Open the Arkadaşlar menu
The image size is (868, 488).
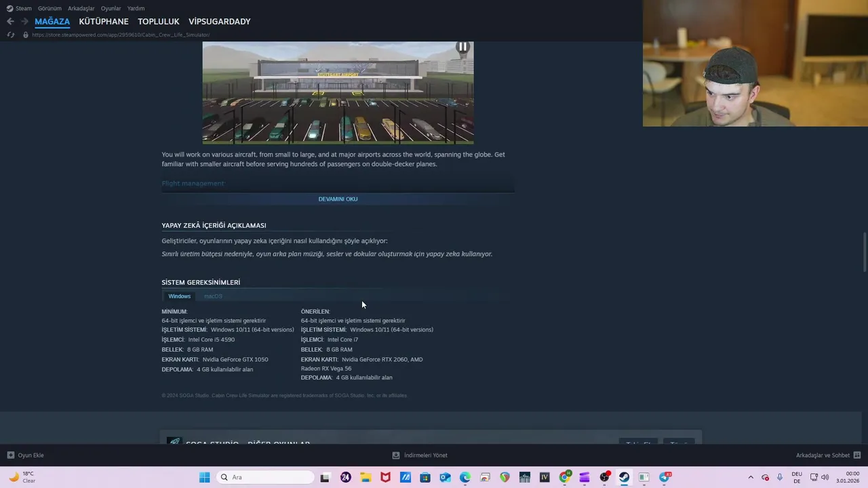coord(81,8)
